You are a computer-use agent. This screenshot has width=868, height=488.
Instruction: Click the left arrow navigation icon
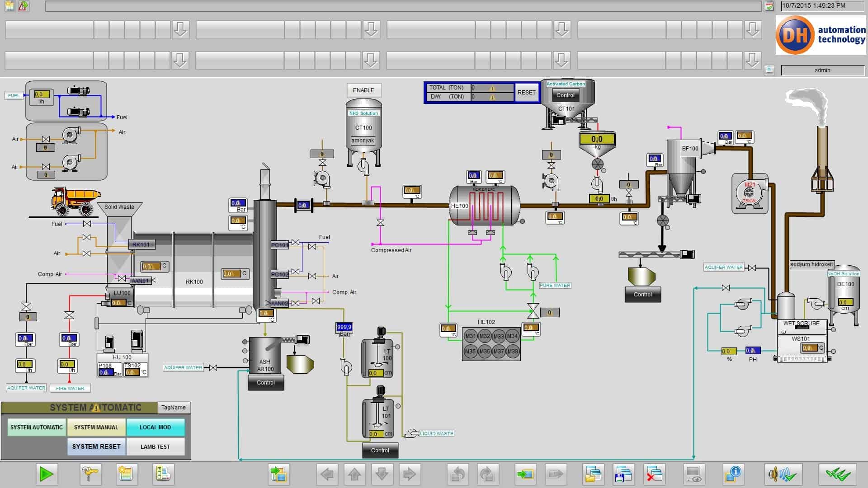(x=327, y=474)
